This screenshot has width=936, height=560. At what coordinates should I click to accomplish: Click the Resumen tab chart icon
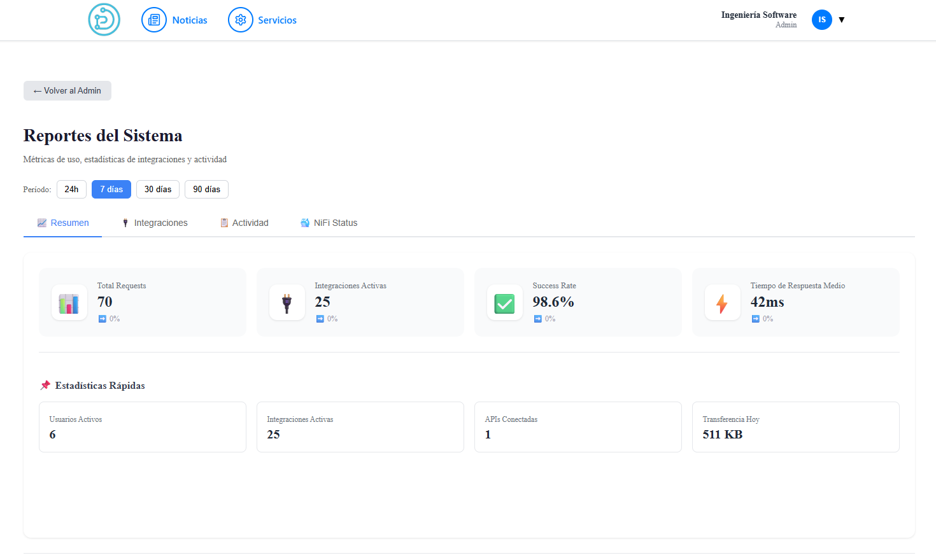click(42, 223)
